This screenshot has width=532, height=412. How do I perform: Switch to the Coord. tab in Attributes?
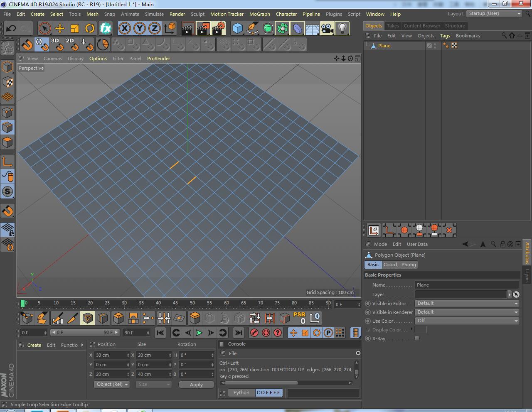pyautogui.click(x=390, y=265)
